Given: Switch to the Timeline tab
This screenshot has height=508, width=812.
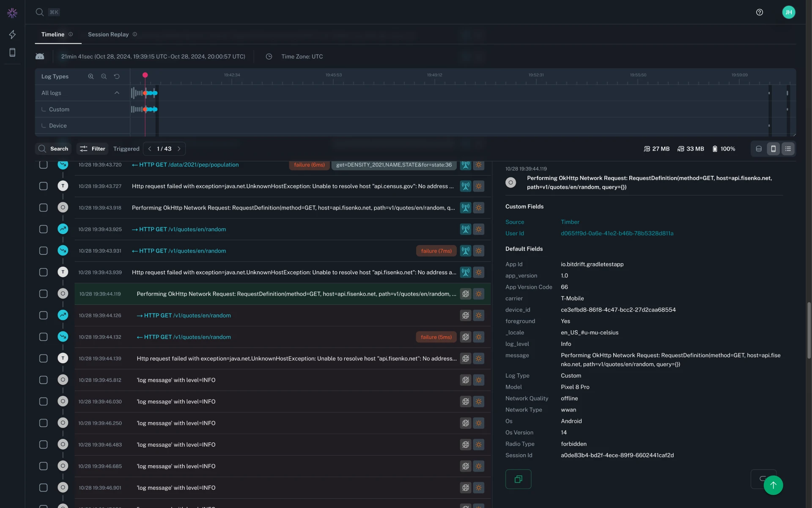Looking at the screenshot, I should coord(52,34).
